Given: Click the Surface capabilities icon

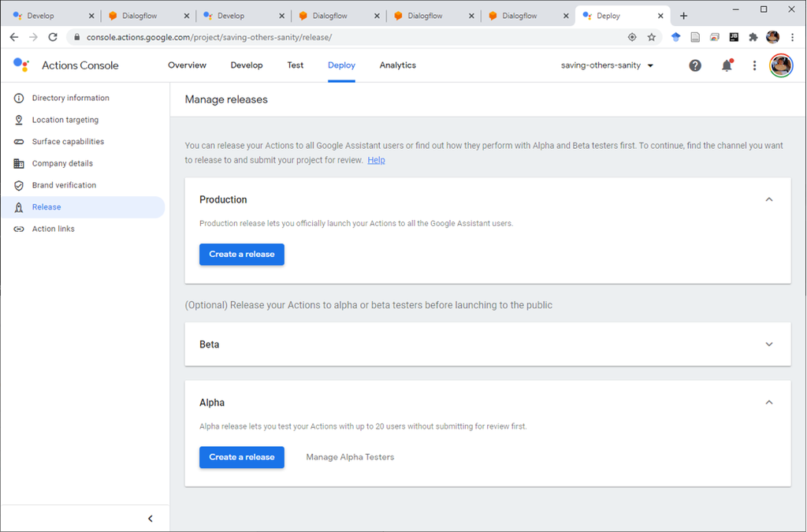Looking at the screenshot, I should point(19,142).
